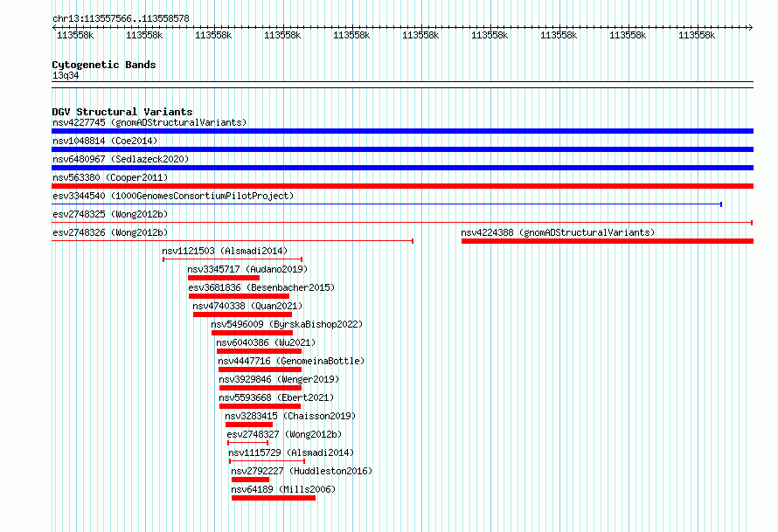
Task: Click the right arrow of the ruler
Action: 750,27
